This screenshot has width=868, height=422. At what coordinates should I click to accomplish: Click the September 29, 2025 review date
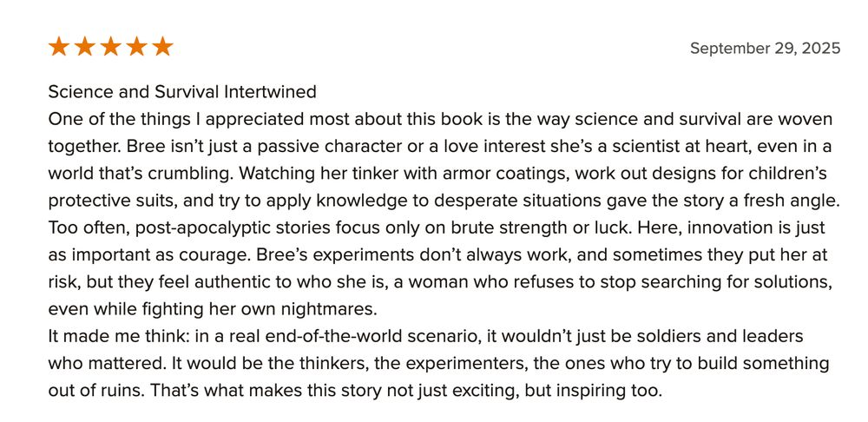pyautogui.click(x=765, y=49)
